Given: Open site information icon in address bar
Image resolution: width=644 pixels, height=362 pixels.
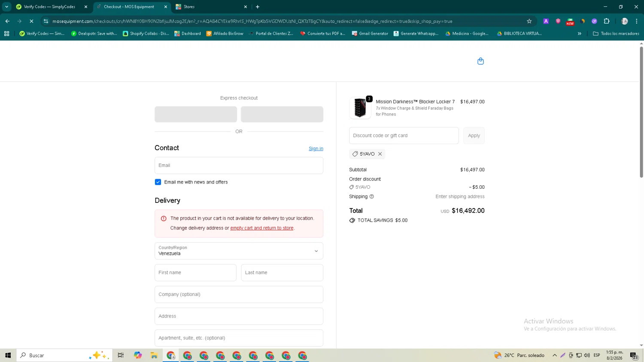Looking at the screenshot, I should pyautogui.click(x=46, y=21).
